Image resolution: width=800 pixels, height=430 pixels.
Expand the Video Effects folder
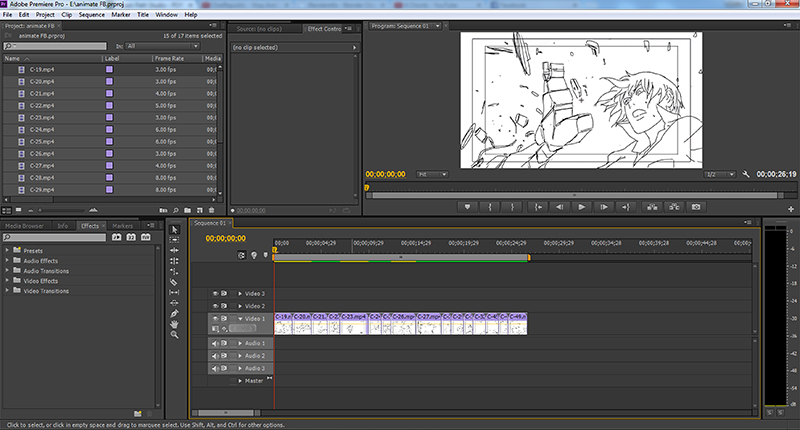point(7,281)
